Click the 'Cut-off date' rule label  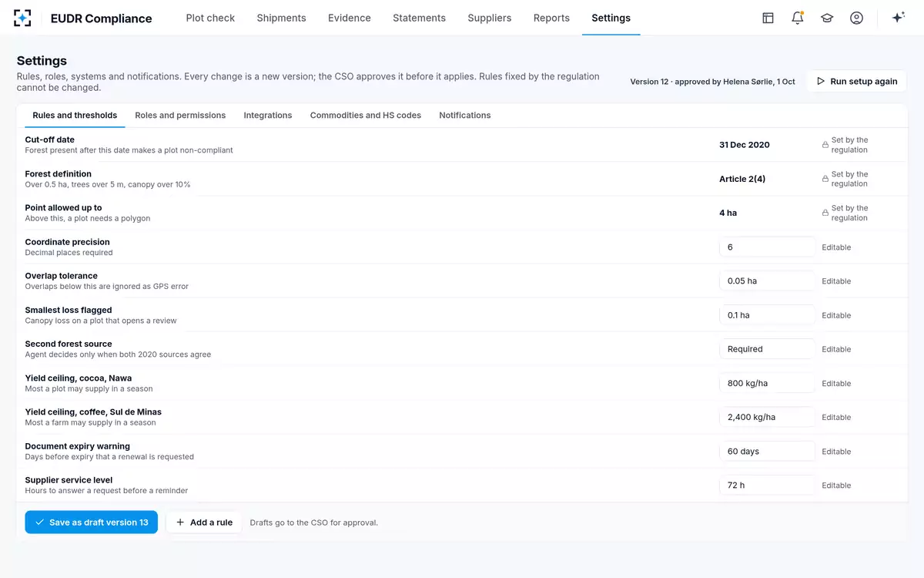50,139
